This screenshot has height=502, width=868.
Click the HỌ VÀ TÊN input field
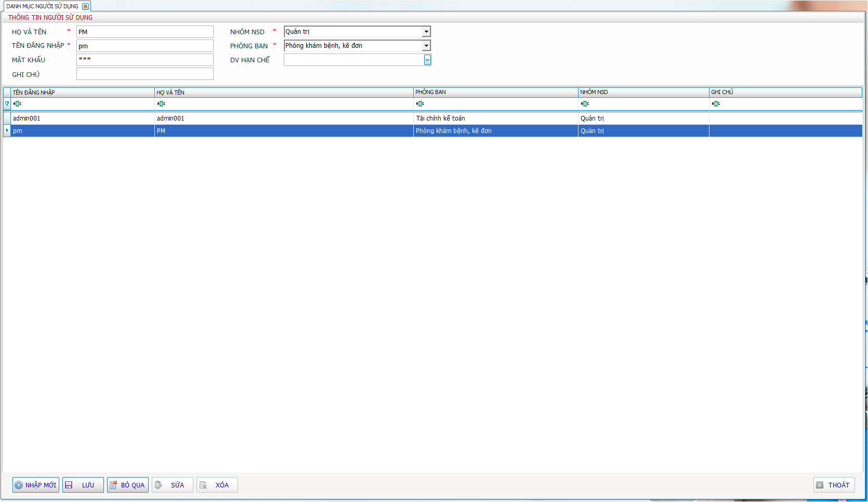coord(144,32)
